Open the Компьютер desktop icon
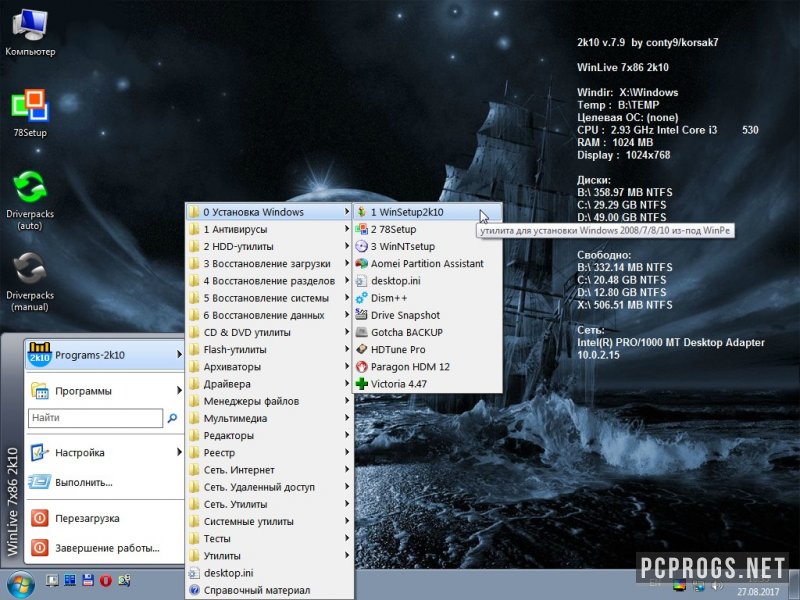 pyautogui.click(x=30, y=32)
